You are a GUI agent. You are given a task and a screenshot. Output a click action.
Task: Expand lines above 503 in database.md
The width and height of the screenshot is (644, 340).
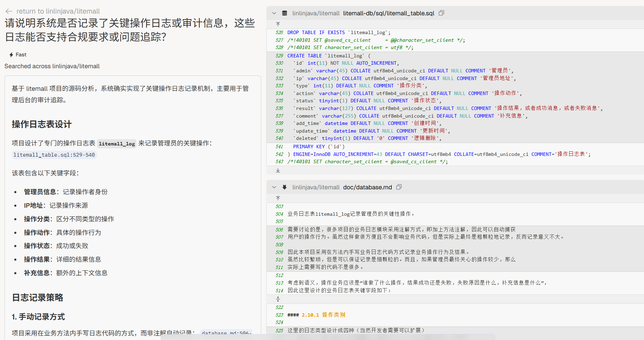click(x=278, y=198)
